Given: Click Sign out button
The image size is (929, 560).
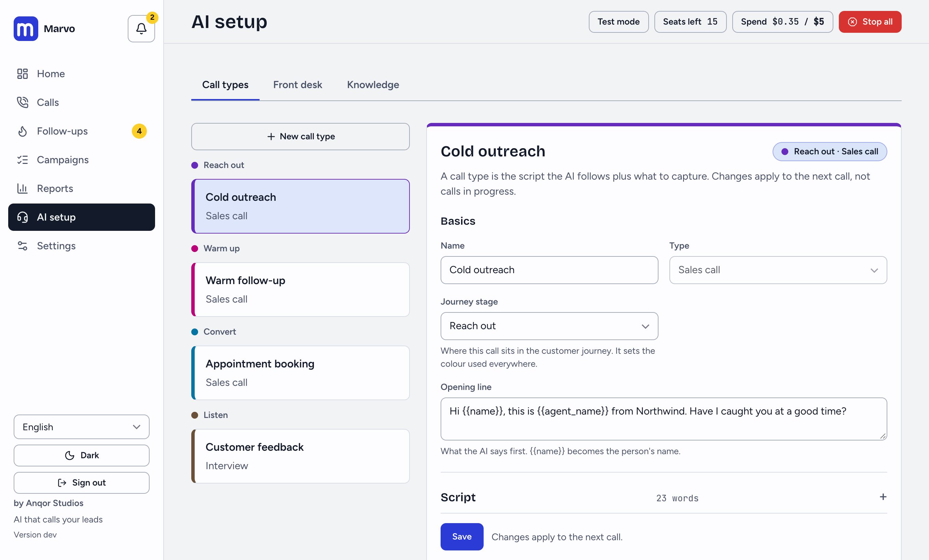Looking at the screenshot, I should (x=81, y=483).
